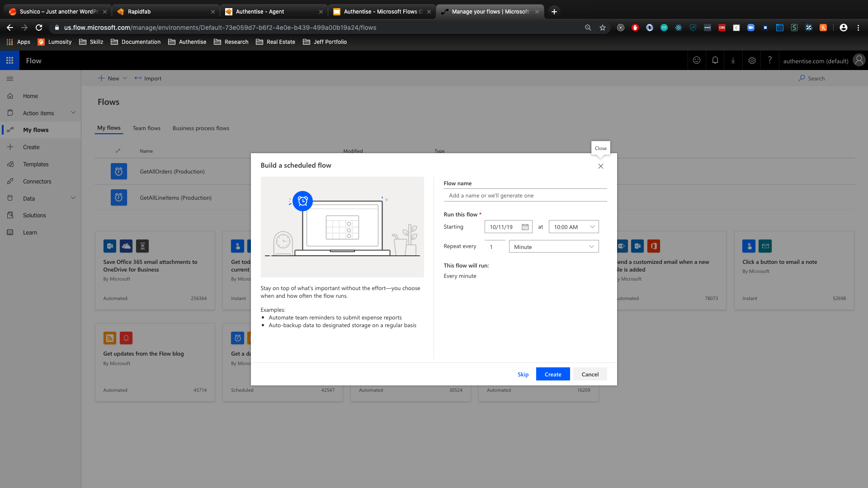Image resolution: width=868 pixels, height=488 pixels.
Task: Open the app launcher waffle icon
Action: coord(9,61)
